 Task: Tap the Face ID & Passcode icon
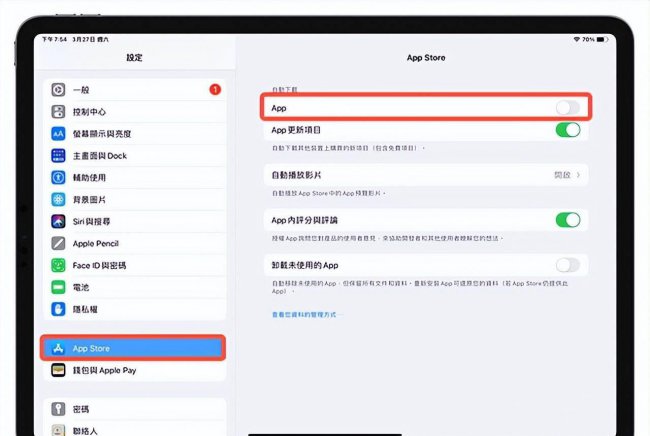click(x=58, y=265)
